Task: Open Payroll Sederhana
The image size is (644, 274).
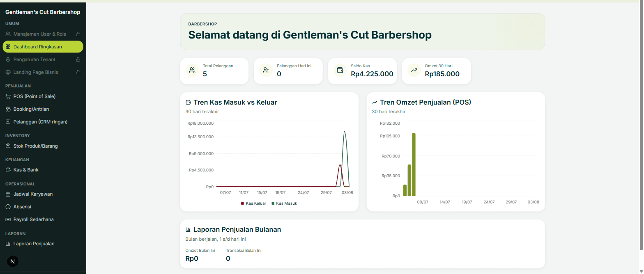Action: coord(43,219)
